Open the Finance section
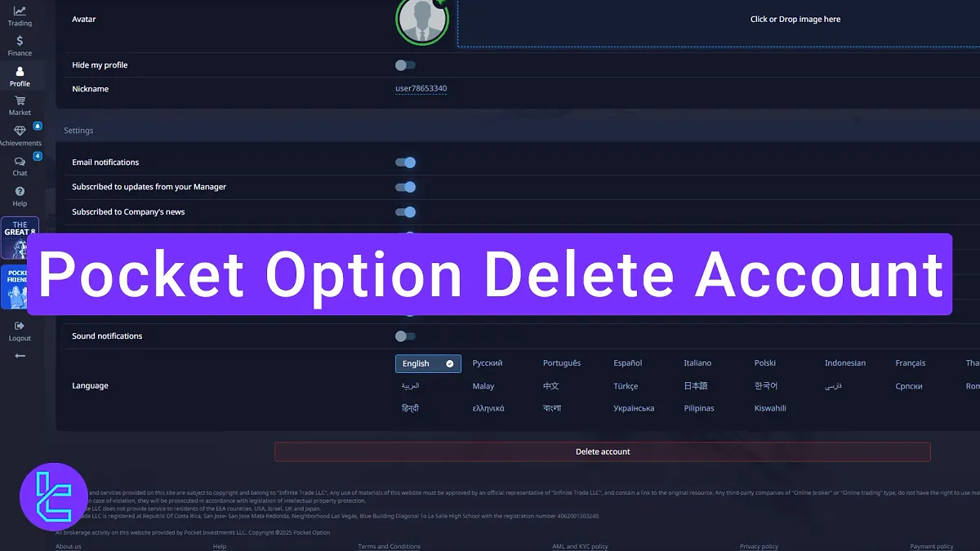The height and width of the screenshot is (551, 980). pyautogui.click(x=19, y=45)
